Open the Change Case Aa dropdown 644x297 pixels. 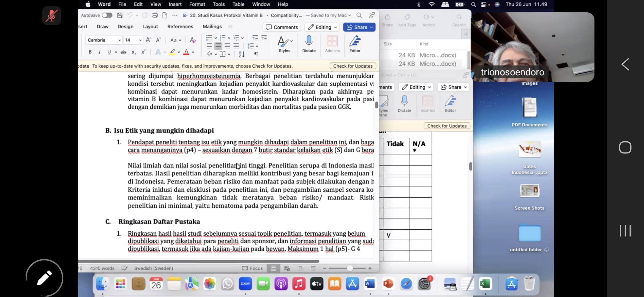(x=176, y=40)
